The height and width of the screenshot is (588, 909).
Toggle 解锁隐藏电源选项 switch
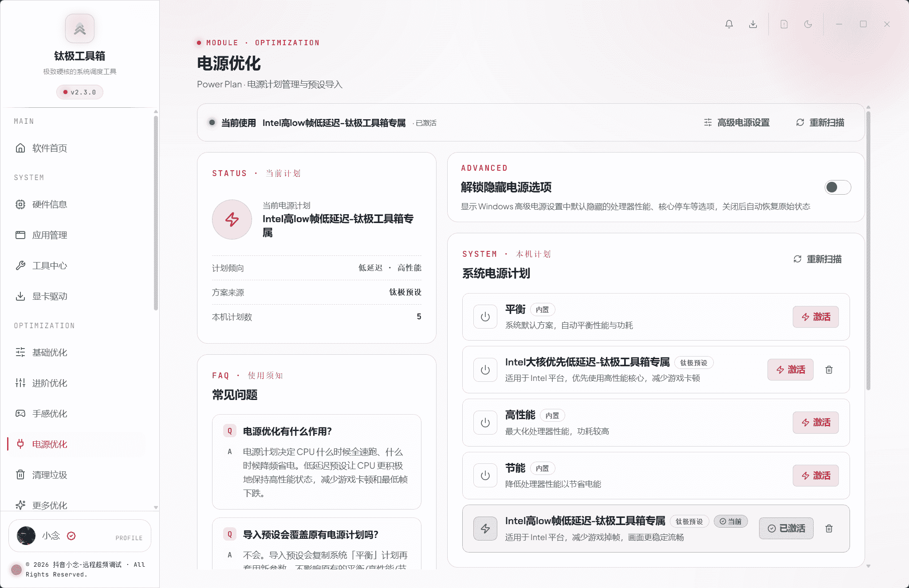(838, 188)
